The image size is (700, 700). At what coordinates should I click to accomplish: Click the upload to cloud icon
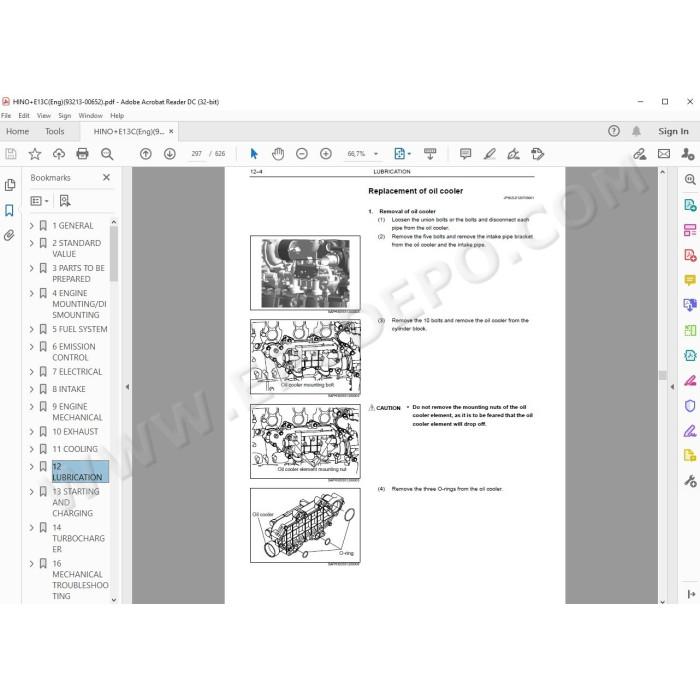(59, 154)
